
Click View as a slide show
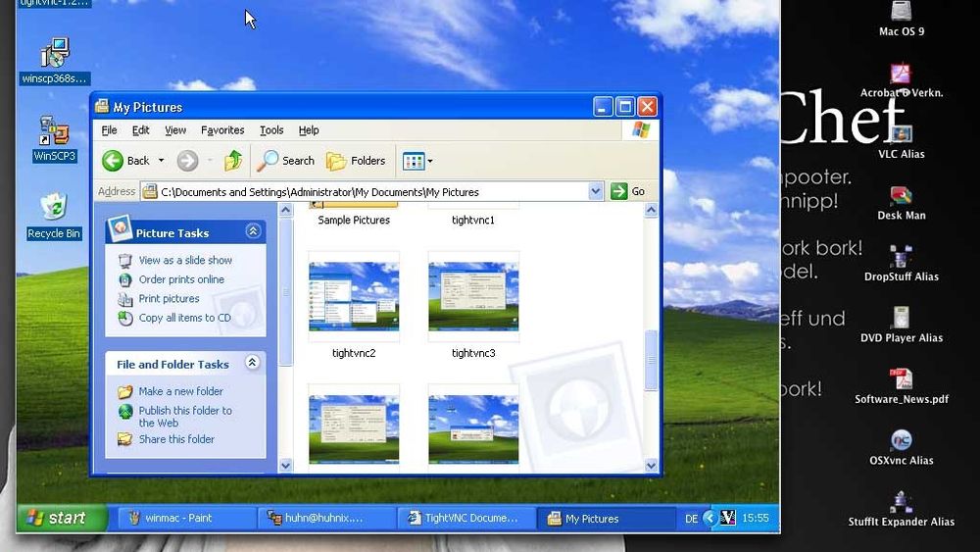[x=185, y=260]
